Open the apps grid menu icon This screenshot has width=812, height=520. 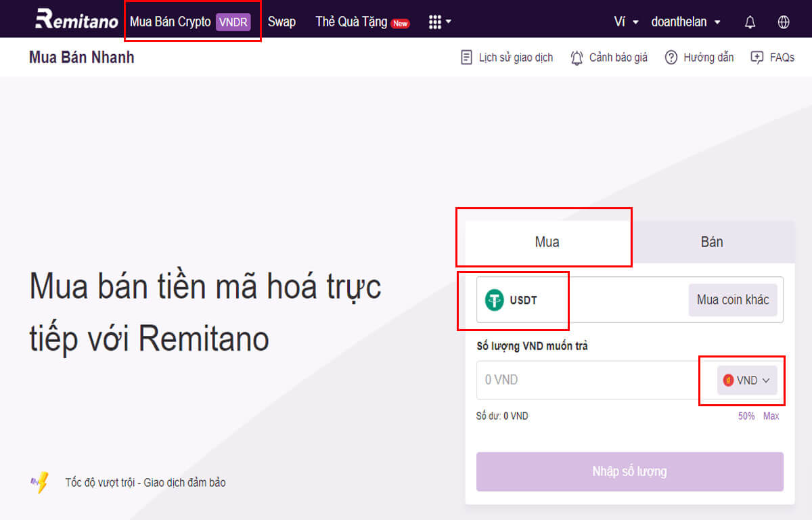pyautogui.click(x=436, y=21)
